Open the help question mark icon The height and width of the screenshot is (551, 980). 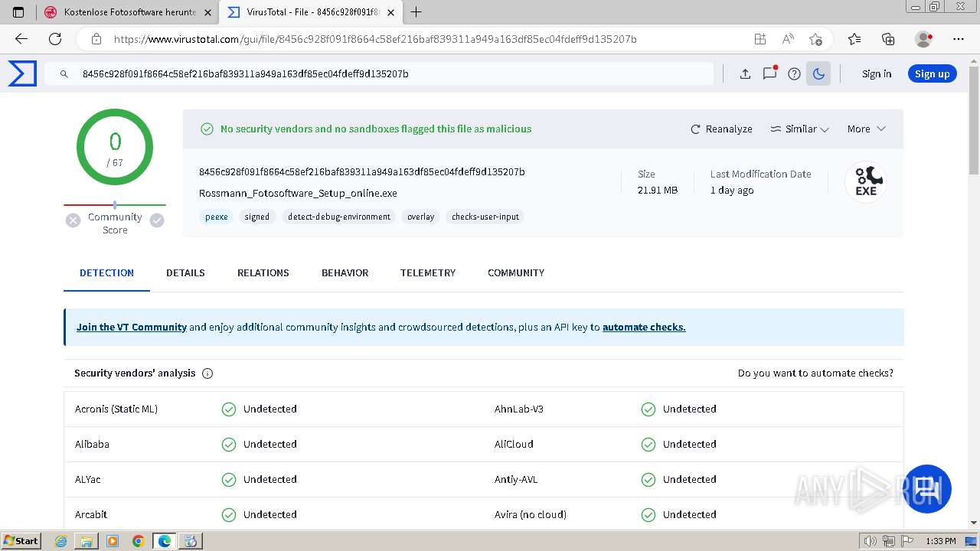click(794, 74)
